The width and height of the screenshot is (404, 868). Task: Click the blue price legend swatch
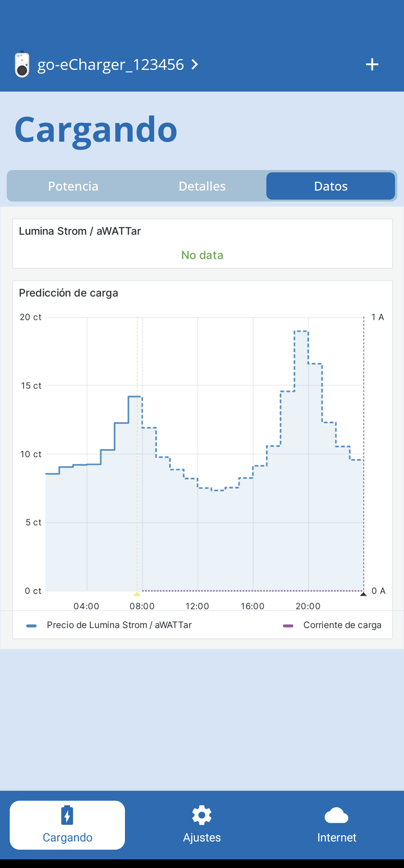pyautogui.click(x=31, y=626)
